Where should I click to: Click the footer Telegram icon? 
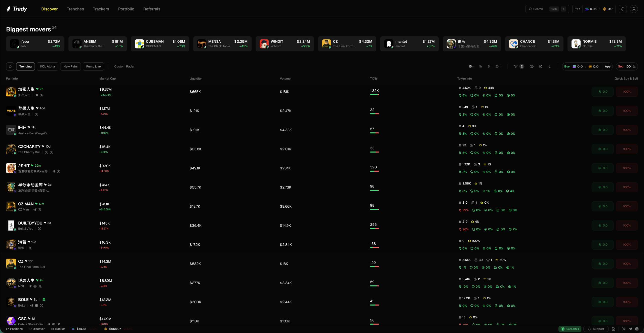coord(630,329)
